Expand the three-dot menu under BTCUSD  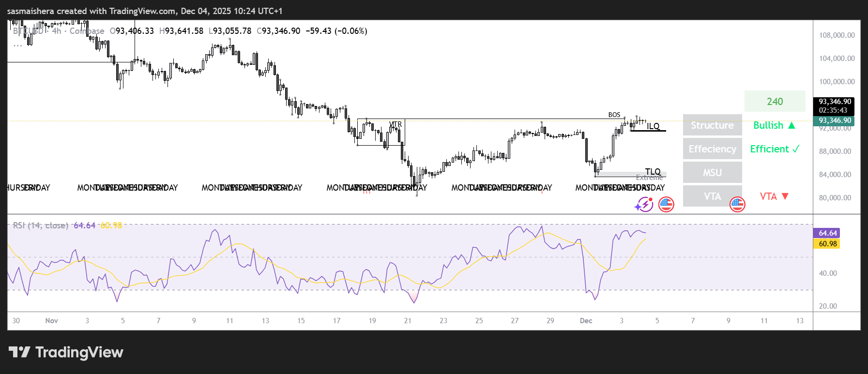click(17, 45)
